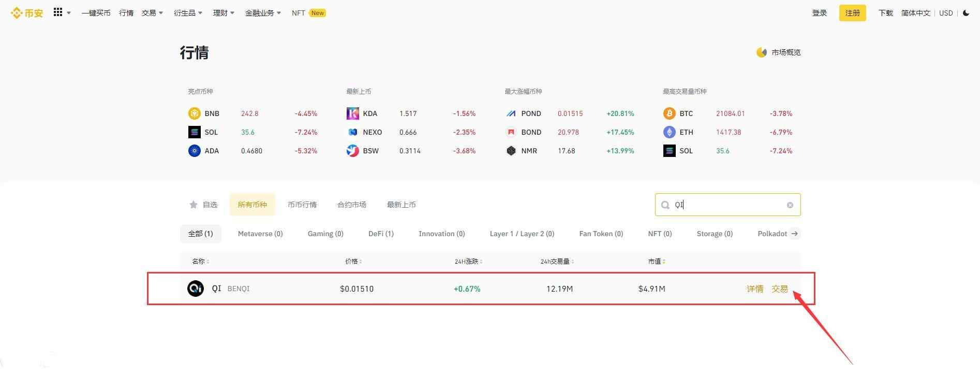Sort by 市值 column
980x374 pixels.
click(657, 262)
